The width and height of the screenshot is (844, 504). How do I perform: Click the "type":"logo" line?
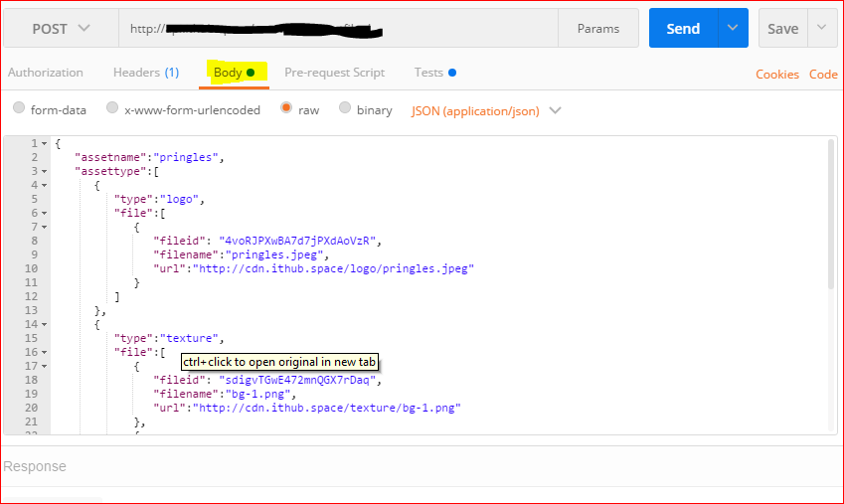point(159,199)
